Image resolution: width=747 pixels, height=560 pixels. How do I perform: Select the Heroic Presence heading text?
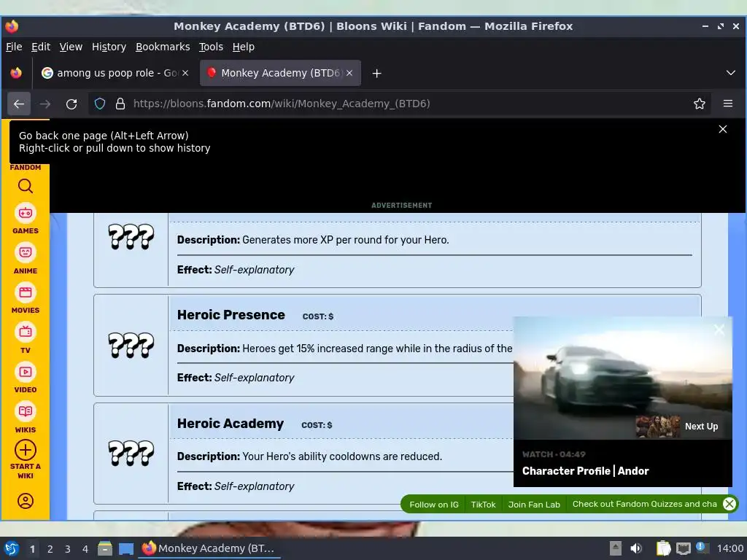231,315
